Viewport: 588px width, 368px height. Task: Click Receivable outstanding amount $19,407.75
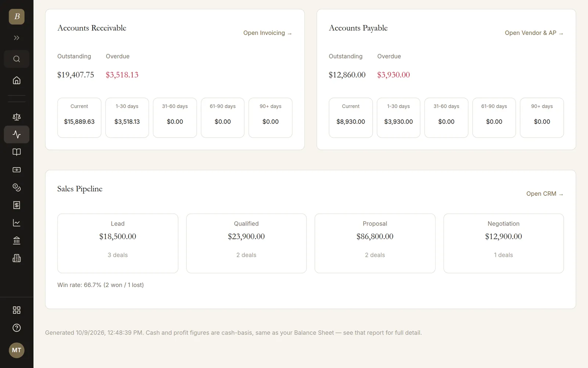coord(76,75)
